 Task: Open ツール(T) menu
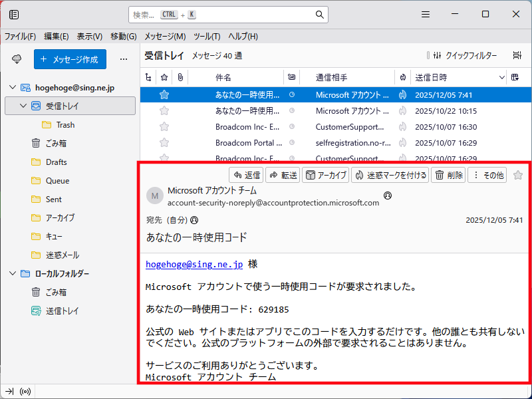click(207, 37)
